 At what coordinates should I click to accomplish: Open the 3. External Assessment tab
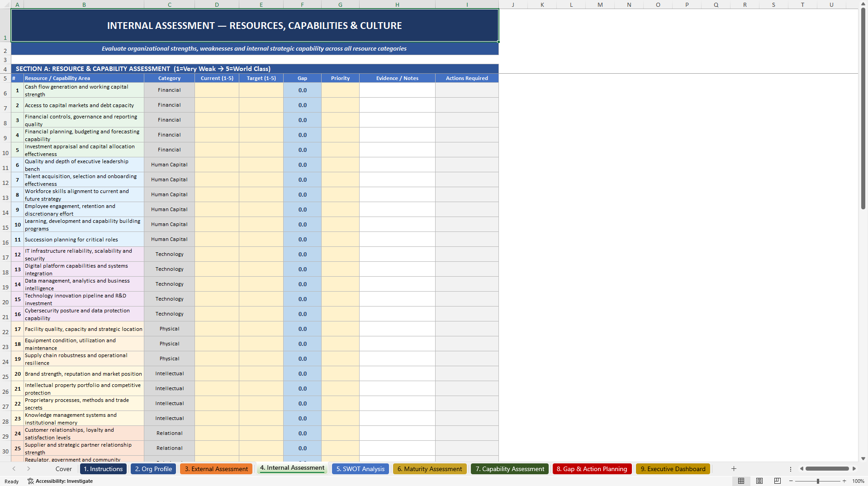[216, 469]
